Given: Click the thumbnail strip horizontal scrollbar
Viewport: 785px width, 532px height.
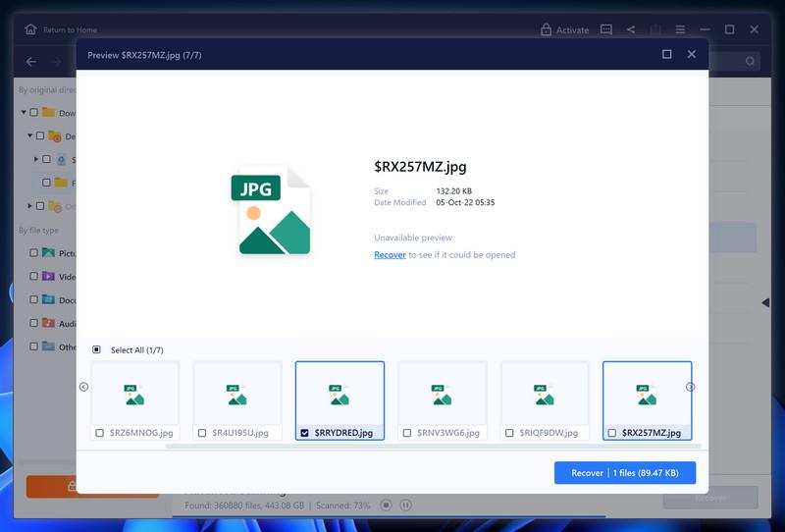Looking at the screenshot, I should coord(433,446).
